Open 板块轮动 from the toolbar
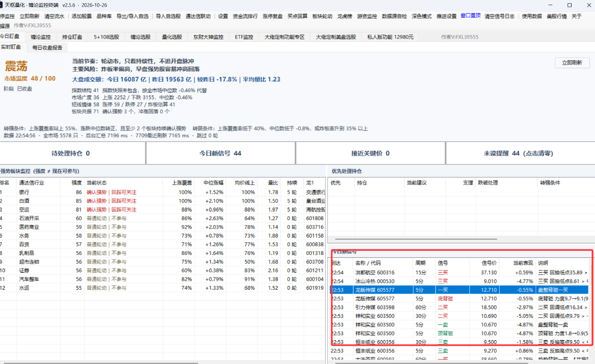 coord(322,16)
